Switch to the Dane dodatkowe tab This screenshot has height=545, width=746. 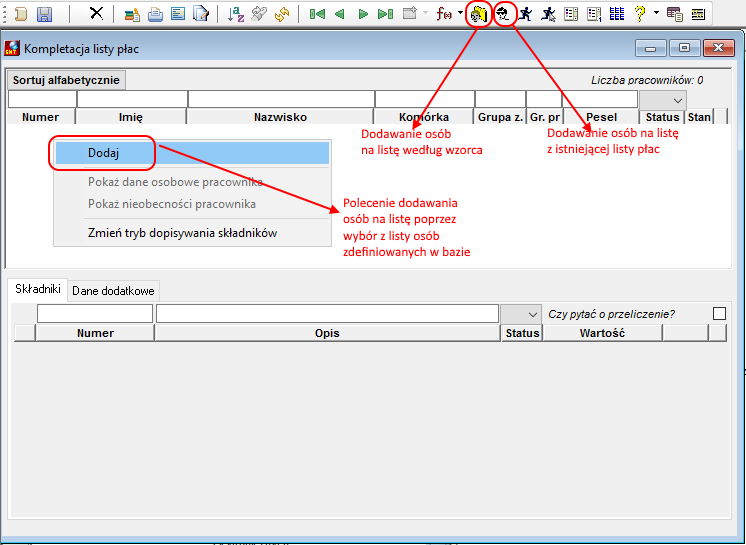pos(113,291)
